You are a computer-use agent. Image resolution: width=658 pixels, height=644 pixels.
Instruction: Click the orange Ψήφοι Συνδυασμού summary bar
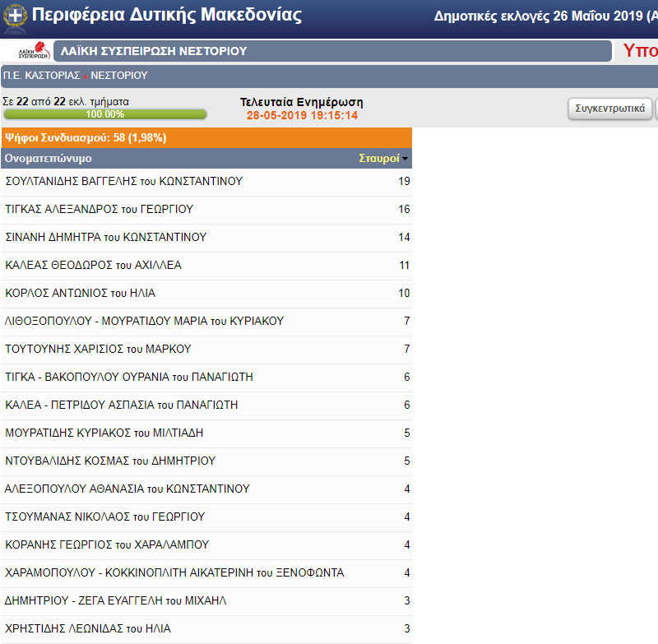coord(206,137)
